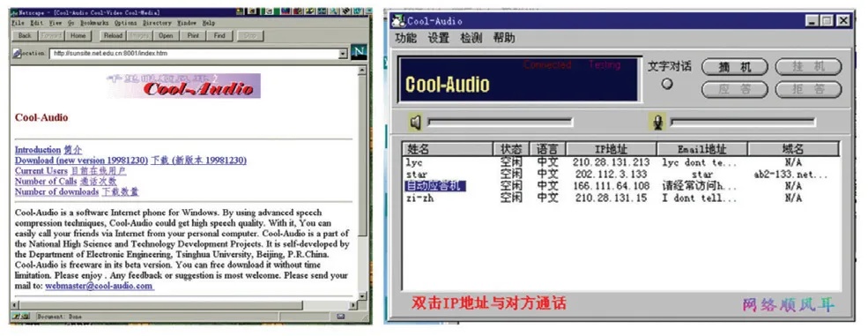Click the microphone icon
The height and width of the screenshot is (336, 868).
coord(657,122)
